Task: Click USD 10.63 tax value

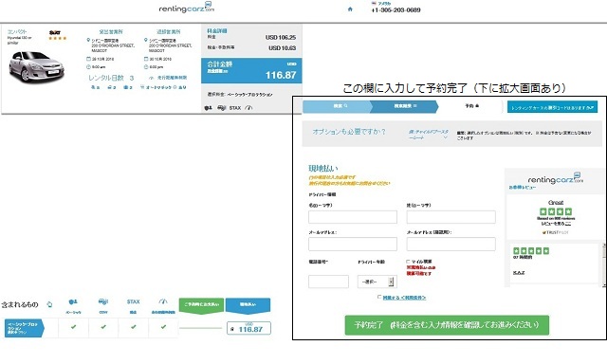Action: coord(283,48)
